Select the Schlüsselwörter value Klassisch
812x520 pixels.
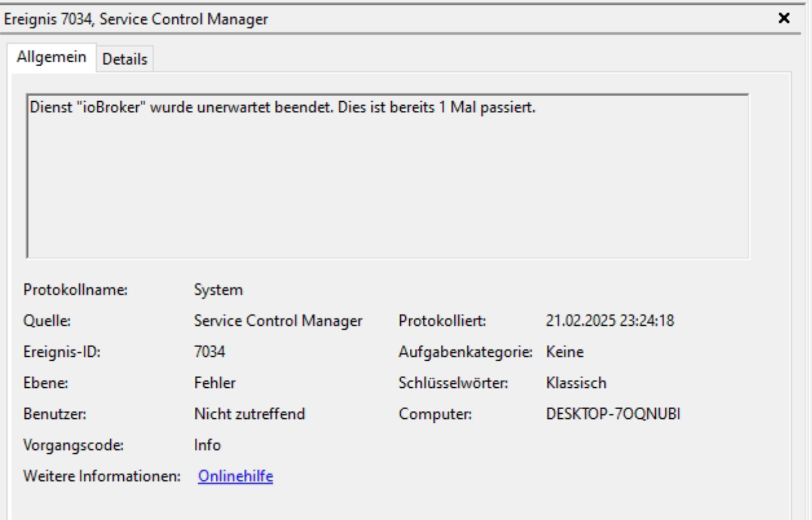tap(576, 383)
